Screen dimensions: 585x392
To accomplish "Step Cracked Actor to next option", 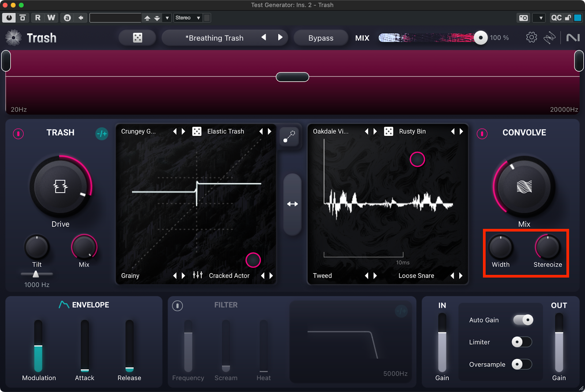I will pos(271,275).
